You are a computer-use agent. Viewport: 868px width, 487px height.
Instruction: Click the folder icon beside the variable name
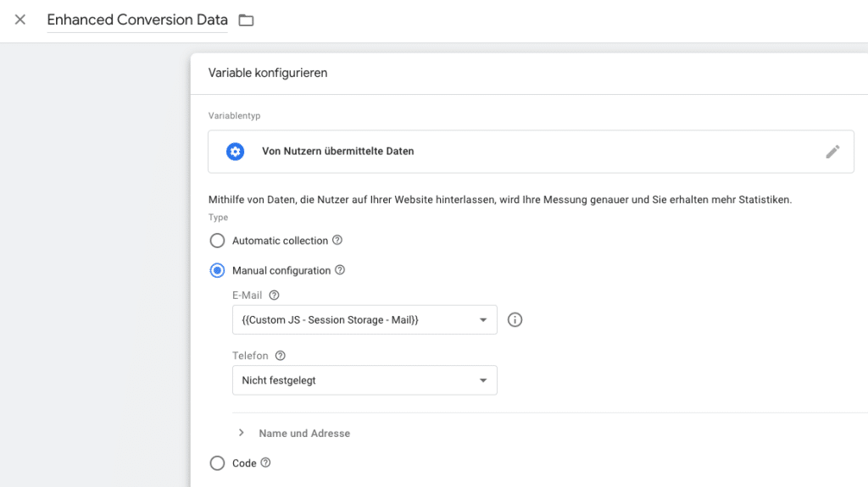pos(246,20)
